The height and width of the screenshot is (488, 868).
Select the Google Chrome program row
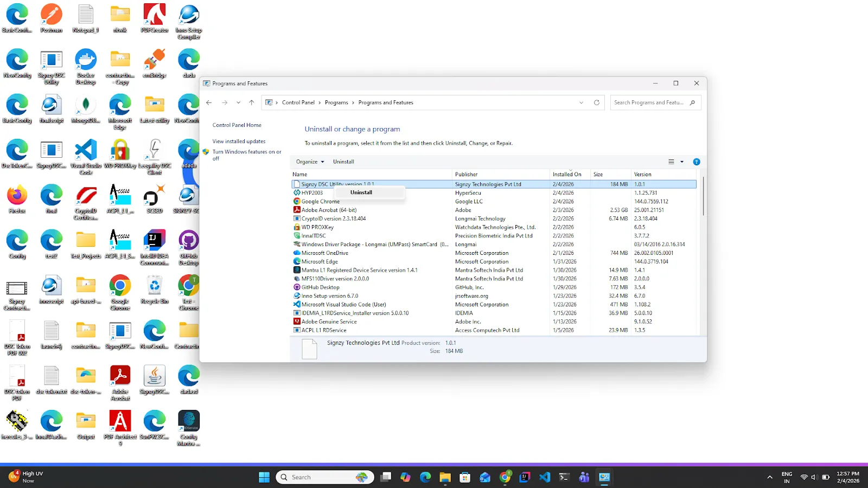[494, 201]
